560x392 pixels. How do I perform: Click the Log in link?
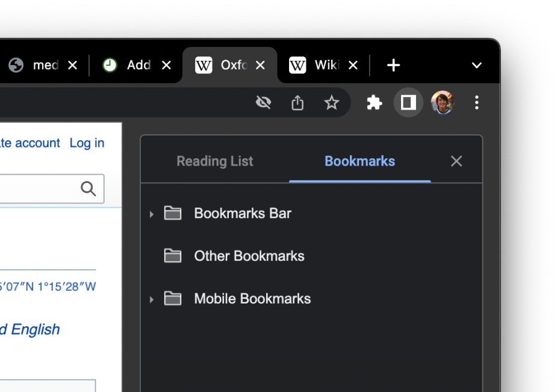click(x=87, y=143)
